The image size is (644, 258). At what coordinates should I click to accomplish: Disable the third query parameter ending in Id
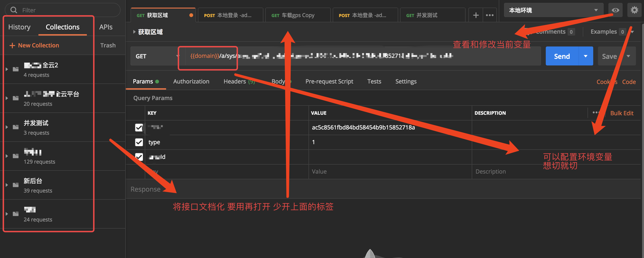point(139,157)
